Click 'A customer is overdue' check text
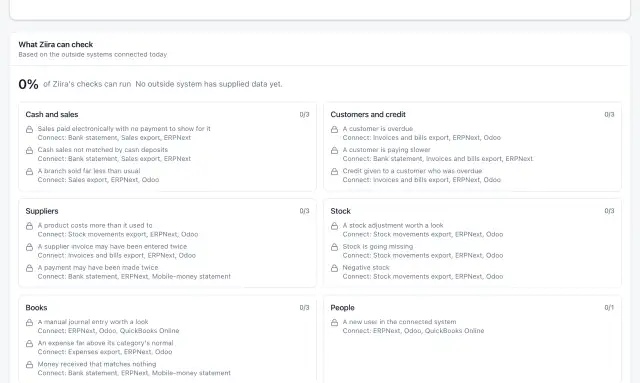Viewport: 640px width, 383px height. tap(378, 129)
